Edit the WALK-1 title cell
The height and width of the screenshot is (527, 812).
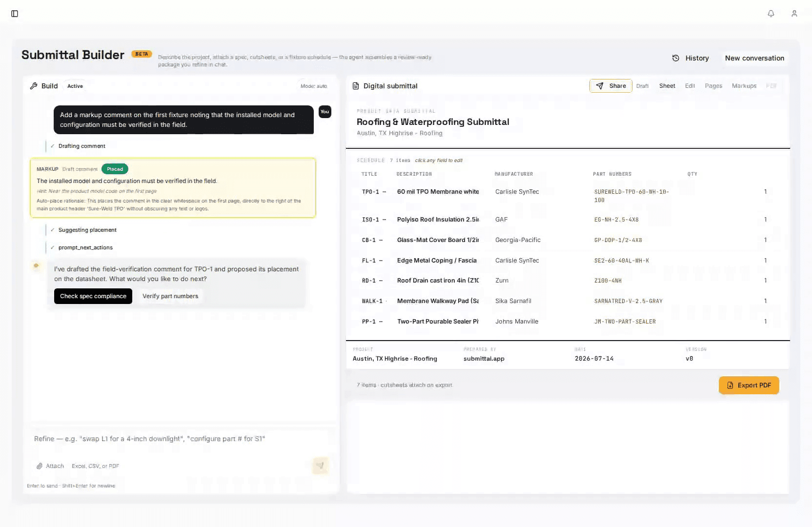click(x=374, y=301)
